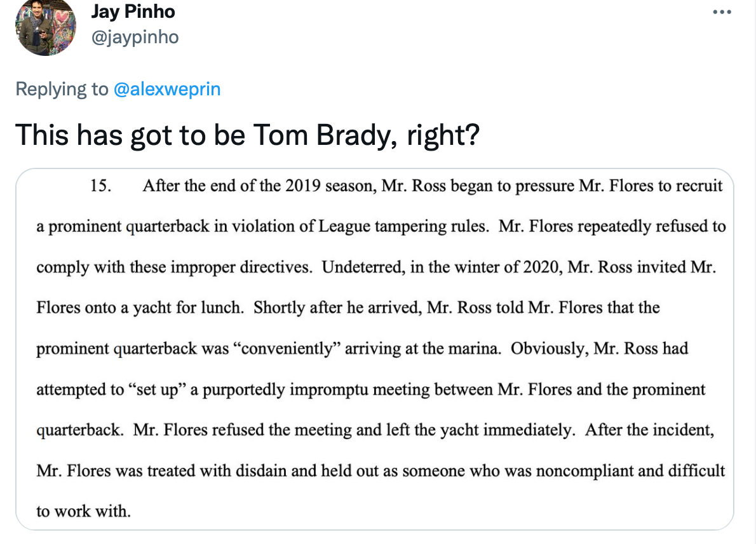
Task: Click the phrase "set up" in the image
Action: click(156, 389)
